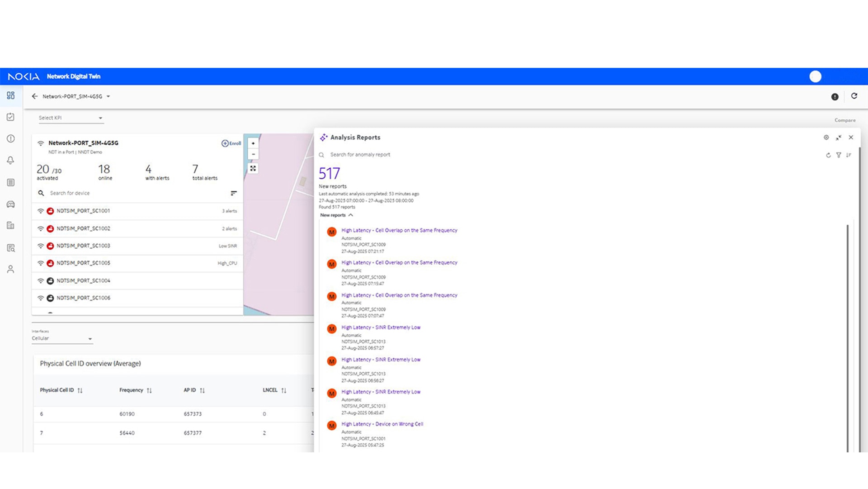Open Analysis Reports settings gear icon

click(826, 138)
